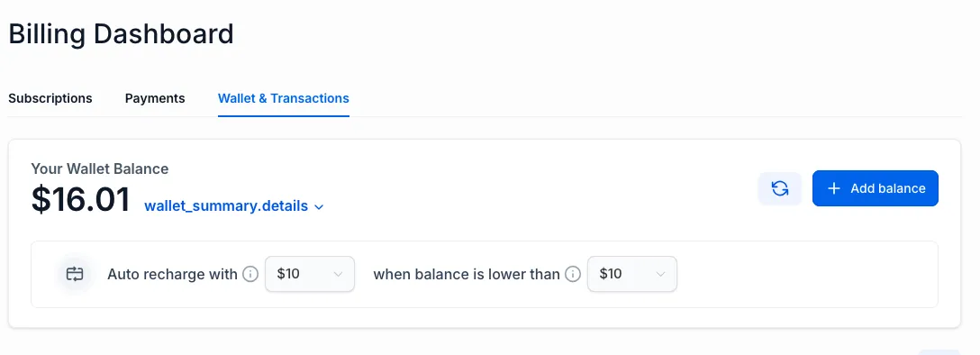Open the balance lower than $10 dropdown
This screenshot has width=980, height=355.
pyautogui.click(x=632, y=274)
